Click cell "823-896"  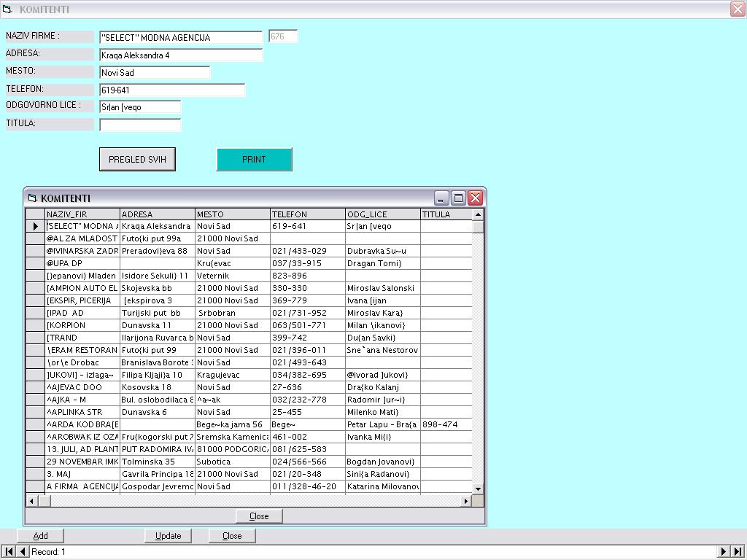[308, 276]
